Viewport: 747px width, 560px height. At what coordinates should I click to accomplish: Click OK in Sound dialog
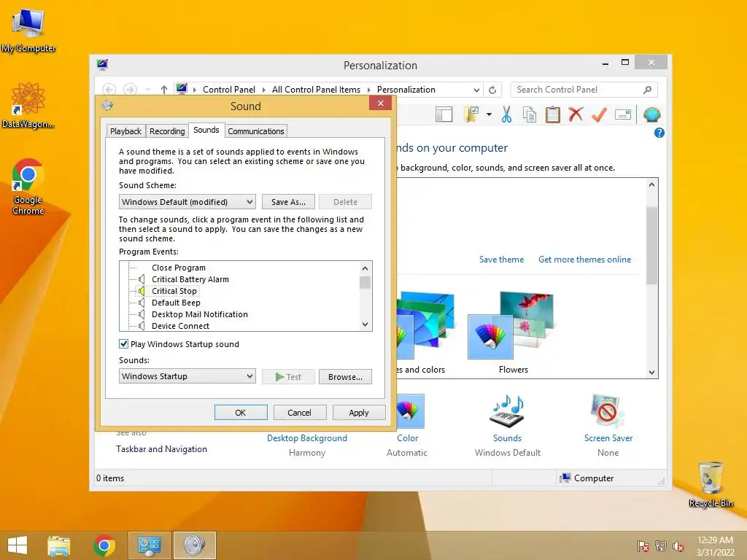coord(241,413)
